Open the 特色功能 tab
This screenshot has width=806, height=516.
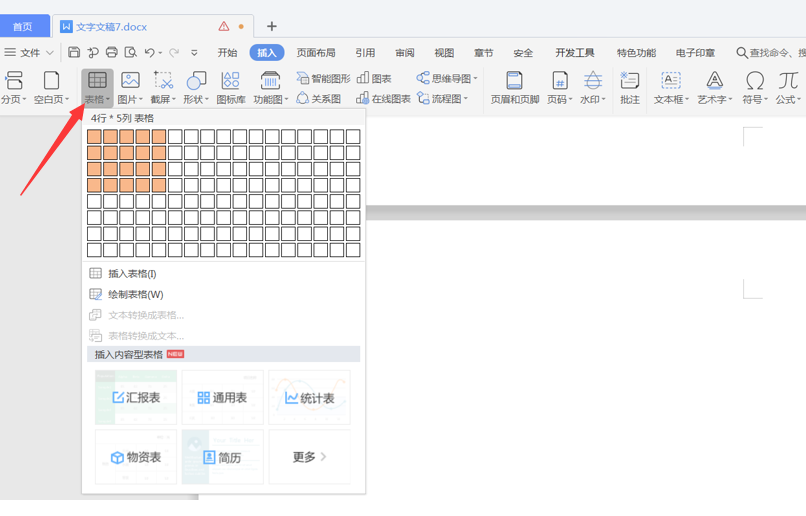click(x=636, y=52)
